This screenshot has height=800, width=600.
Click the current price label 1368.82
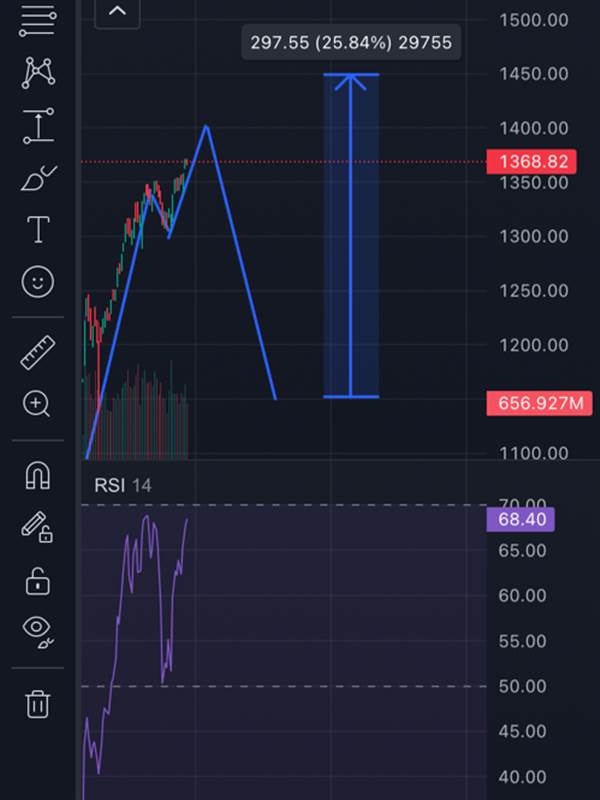coord(532,162)
